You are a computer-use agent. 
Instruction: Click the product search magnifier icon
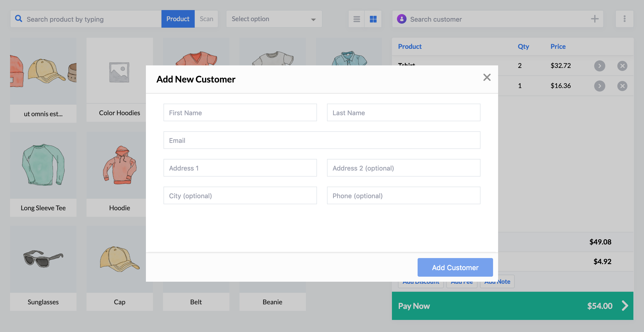tap(18, 19)
